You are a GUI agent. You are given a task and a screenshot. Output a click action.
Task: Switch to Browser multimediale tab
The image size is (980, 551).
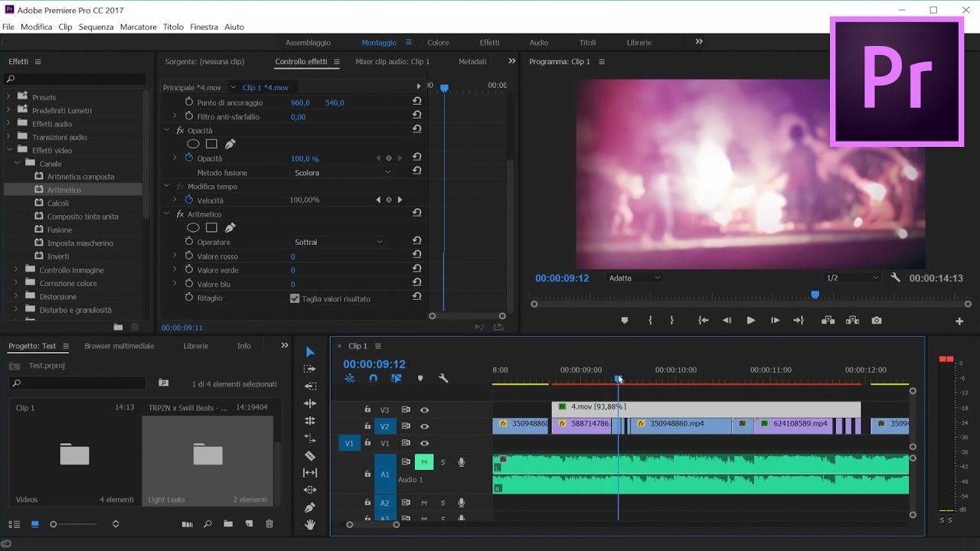[119, 346]
